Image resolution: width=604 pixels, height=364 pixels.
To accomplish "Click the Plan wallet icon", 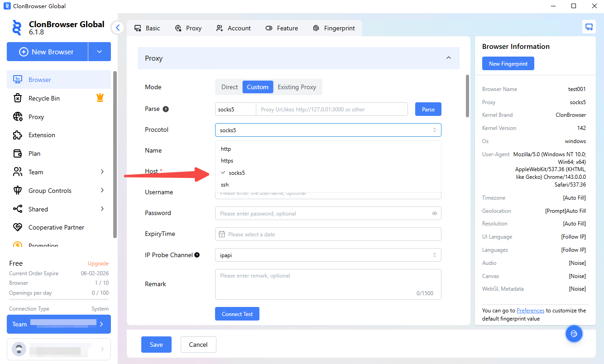I will point(18,153).
